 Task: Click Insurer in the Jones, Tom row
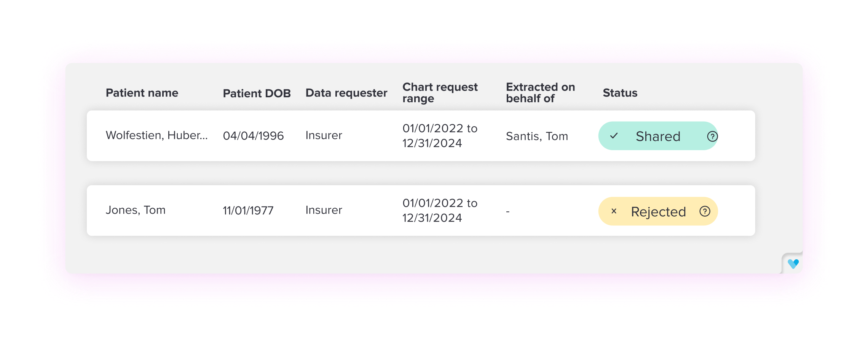(324, 210)
